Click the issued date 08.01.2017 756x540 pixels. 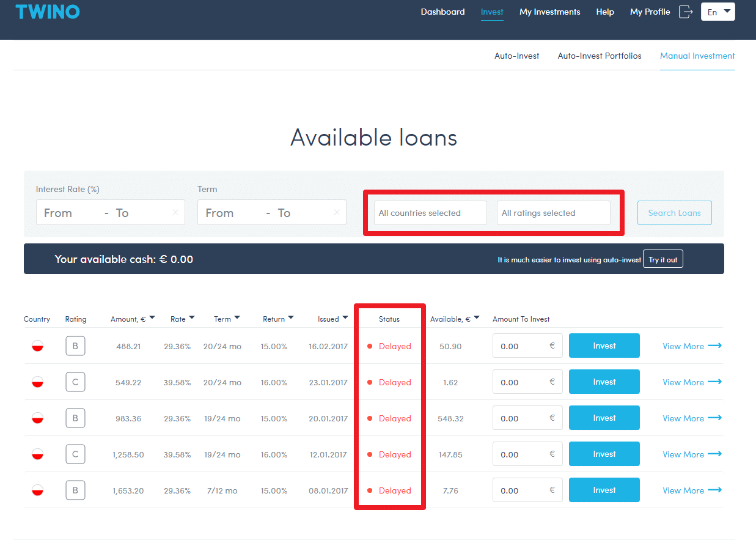click(328, 490)
